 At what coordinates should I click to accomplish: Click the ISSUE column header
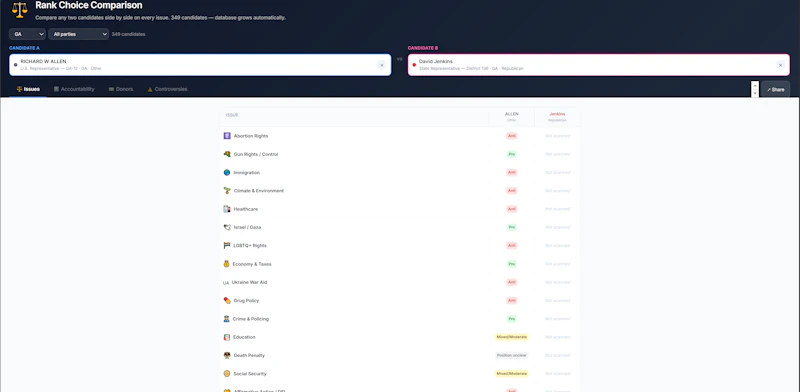pyautogui.click(x=232, y=115)
